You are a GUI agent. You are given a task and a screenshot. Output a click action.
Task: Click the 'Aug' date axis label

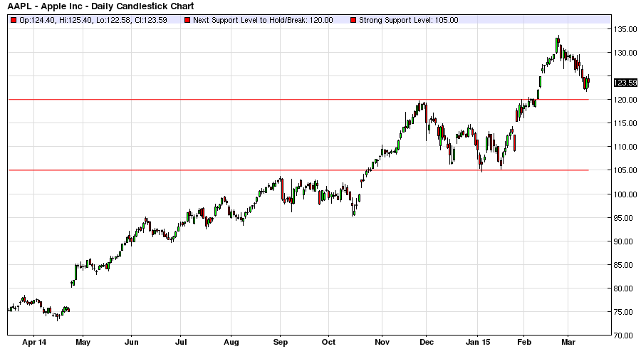[x=231, y=343]
